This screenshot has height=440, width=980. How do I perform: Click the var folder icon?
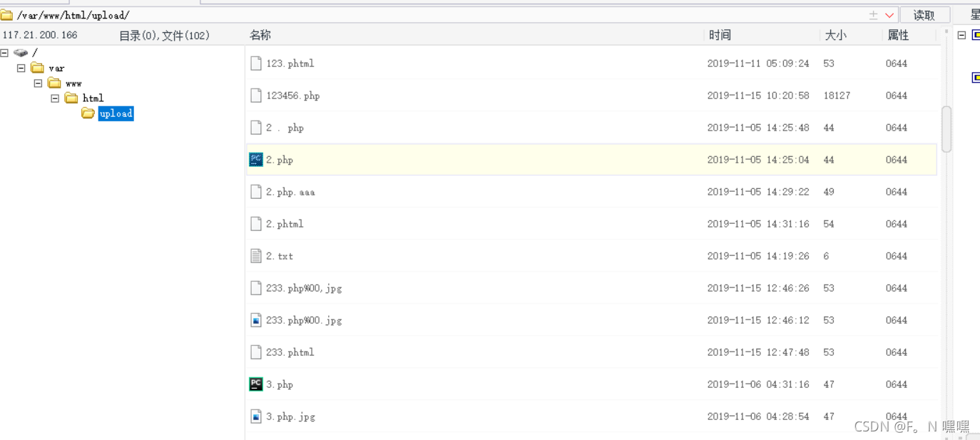coord(38,68)
